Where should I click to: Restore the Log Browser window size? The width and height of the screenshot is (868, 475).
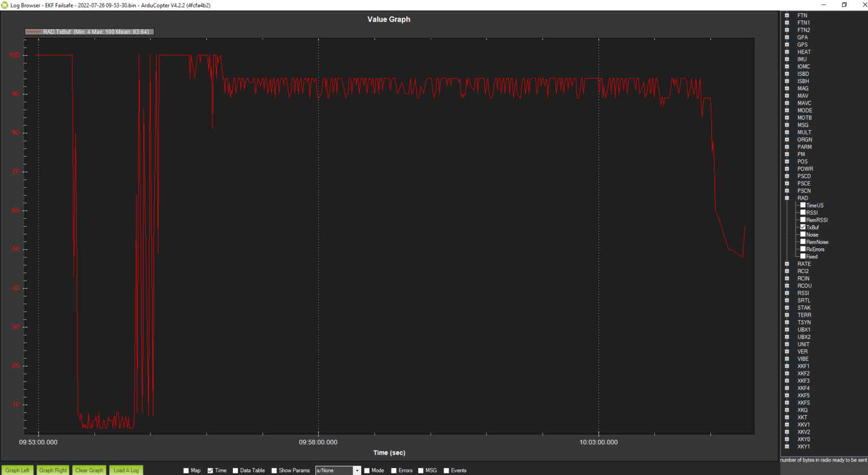[844, 5]
